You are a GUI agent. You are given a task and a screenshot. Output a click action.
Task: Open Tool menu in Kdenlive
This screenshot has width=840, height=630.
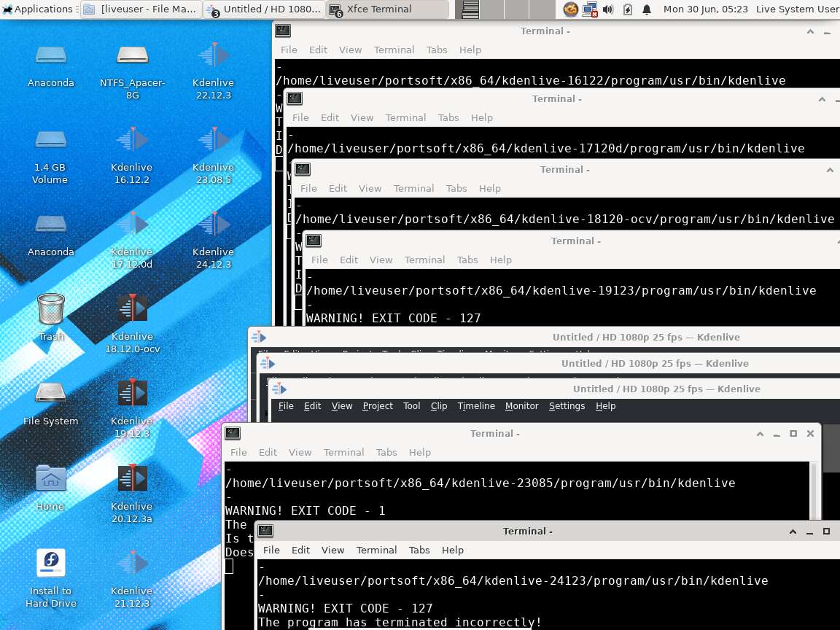click(411, 405)
